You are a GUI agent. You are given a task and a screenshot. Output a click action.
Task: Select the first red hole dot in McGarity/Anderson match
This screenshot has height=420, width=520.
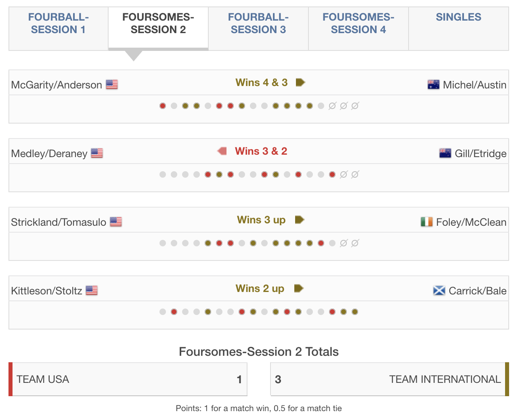point(163,105)
